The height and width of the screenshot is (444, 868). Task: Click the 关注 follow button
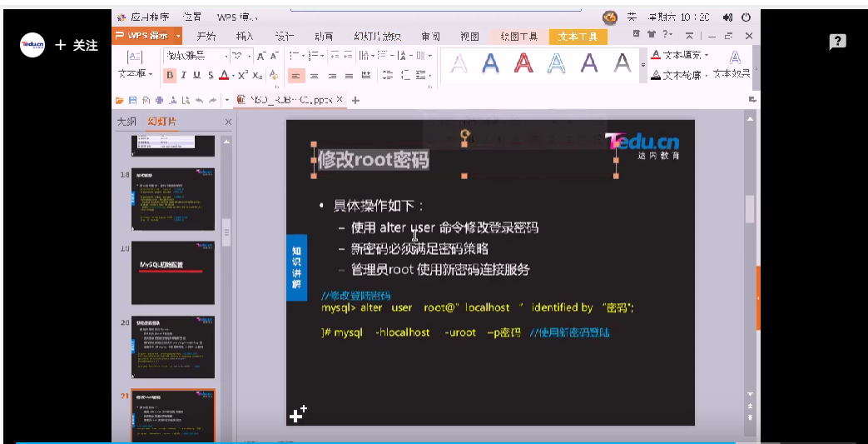click(x=77, y=46)
